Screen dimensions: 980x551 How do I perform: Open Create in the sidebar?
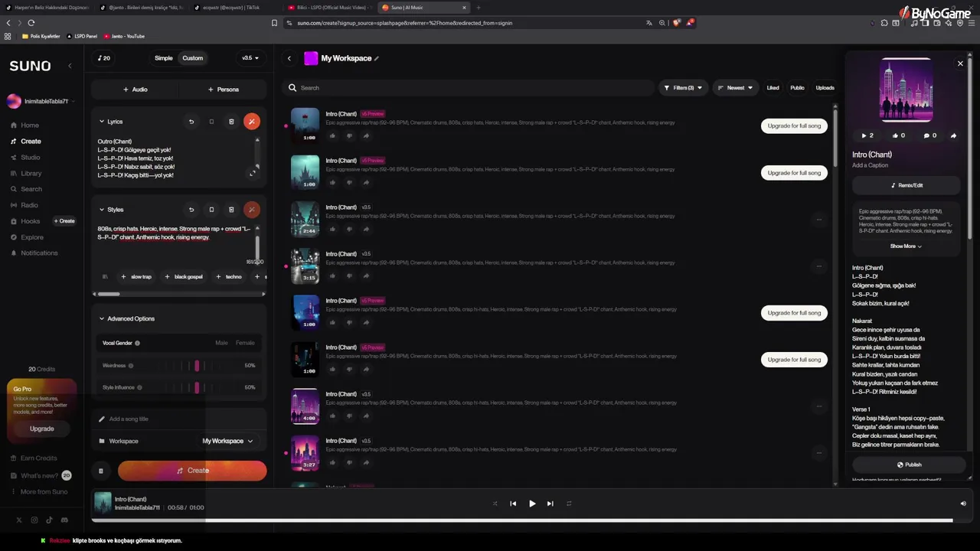pos(26,141)
